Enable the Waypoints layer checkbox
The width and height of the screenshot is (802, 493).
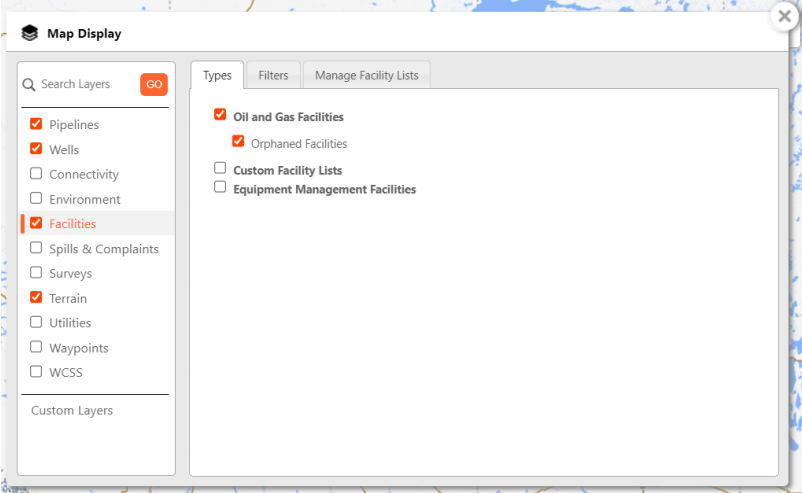(x=36, y=347)
